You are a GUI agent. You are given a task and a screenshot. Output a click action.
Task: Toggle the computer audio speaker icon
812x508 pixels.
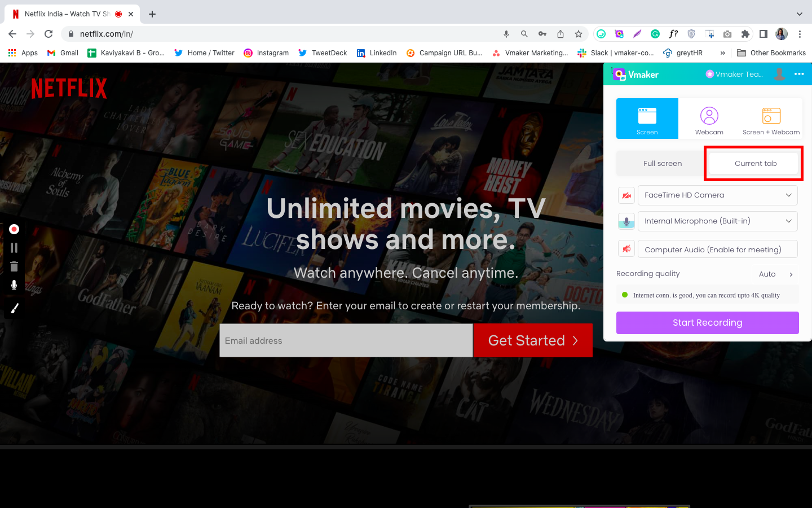click(x=626, y=249)
